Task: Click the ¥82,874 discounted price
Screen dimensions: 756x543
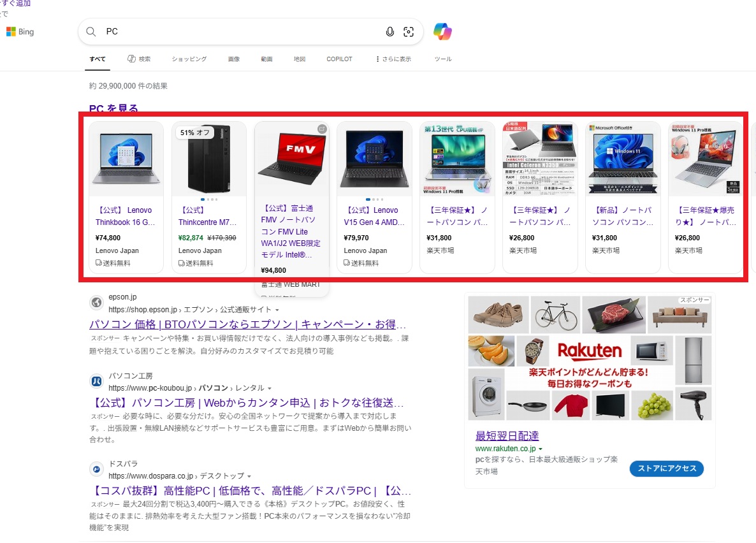Action: (x=191, y=238)
